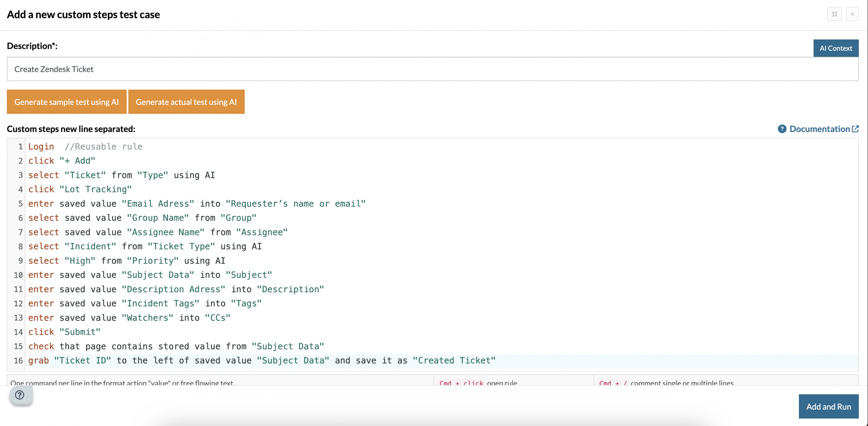Screen dimensions: 868x426
Task: Click line number 16 in the gutter
Action: 18,360
